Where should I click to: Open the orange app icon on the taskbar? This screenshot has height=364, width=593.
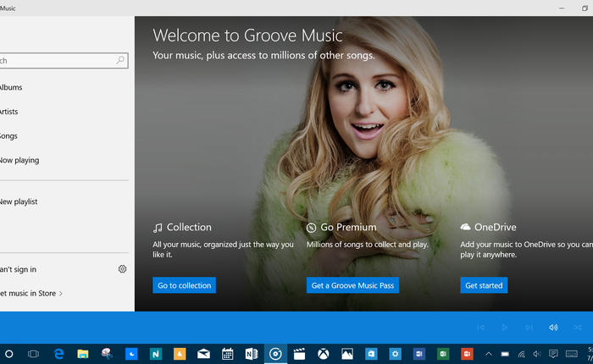click(180, 354)
